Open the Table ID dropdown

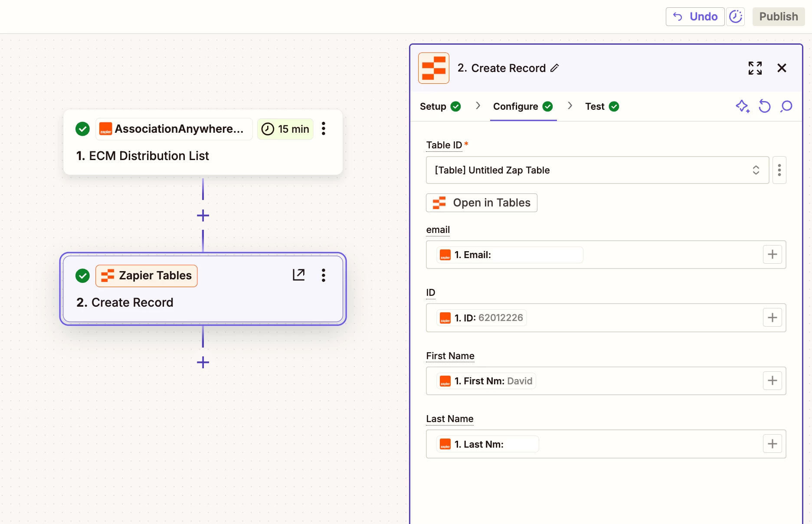coord(597,170)
